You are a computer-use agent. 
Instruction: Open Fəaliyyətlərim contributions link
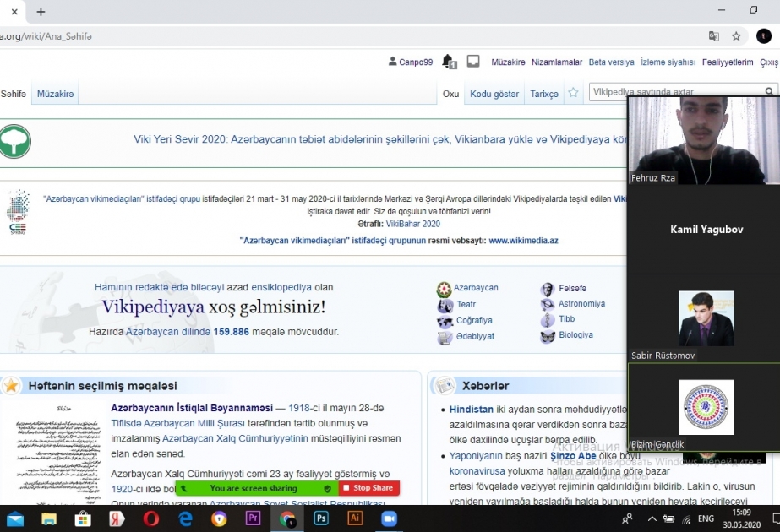click(x=728, y=62)
